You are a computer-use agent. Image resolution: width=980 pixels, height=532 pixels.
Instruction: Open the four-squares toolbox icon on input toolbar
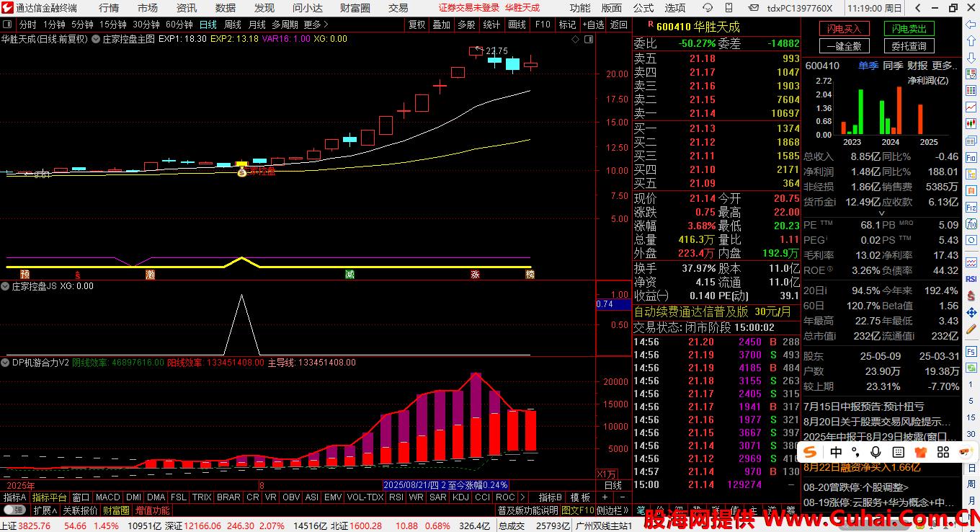[x=943, y=452]
